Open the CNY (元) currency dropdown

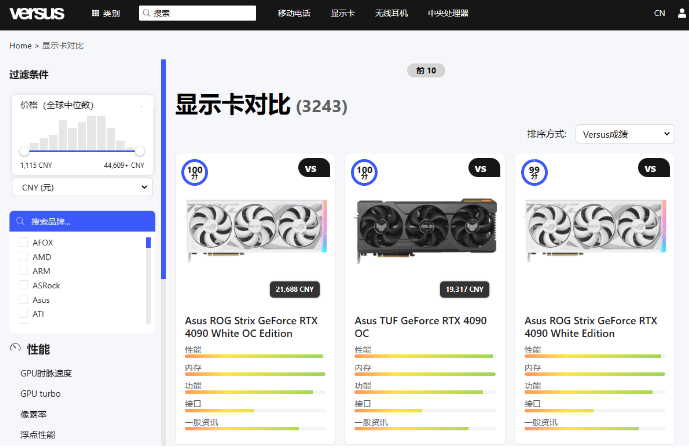pos(82,187)
